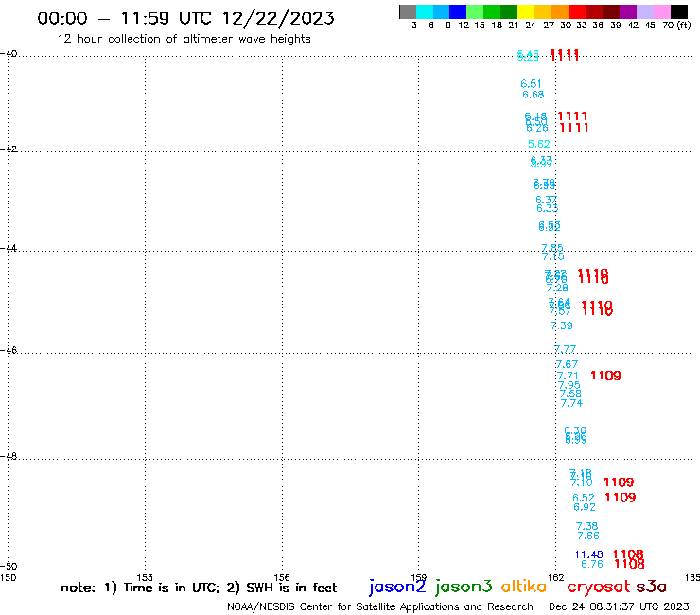Viewport: 700px width, 615px height.
Task: Click the wave height value 7.85
Action: (552, 248)
